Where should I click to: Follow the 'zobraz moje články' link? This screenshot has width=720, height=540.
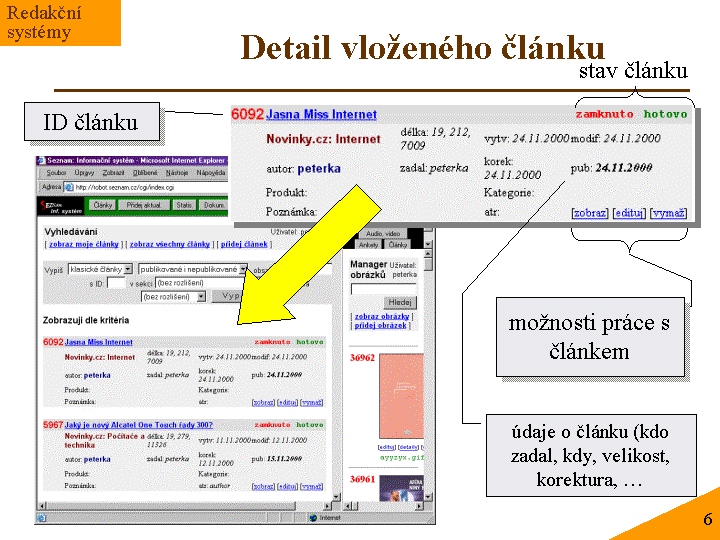(x=84, y=244)
